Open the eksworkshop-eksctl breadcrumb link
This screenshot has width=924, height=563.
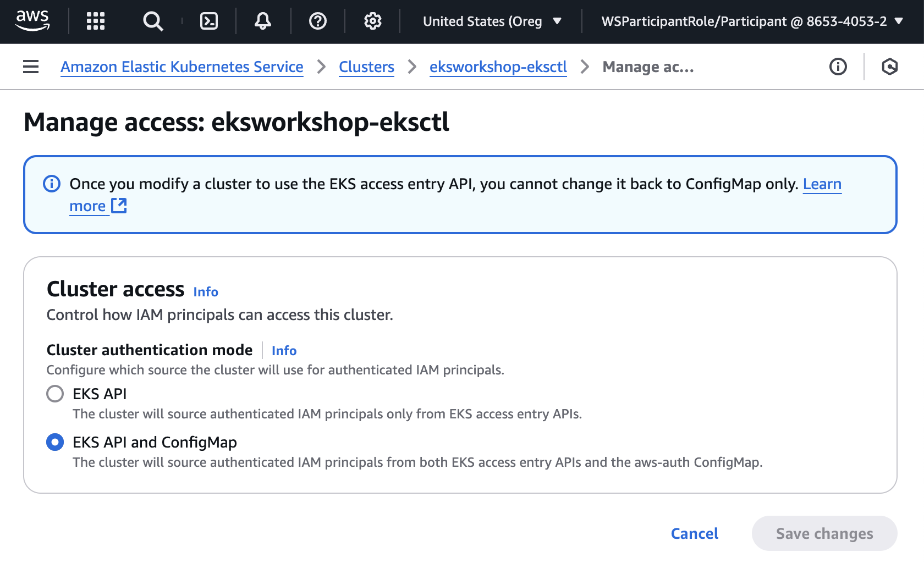click(498, 67)
